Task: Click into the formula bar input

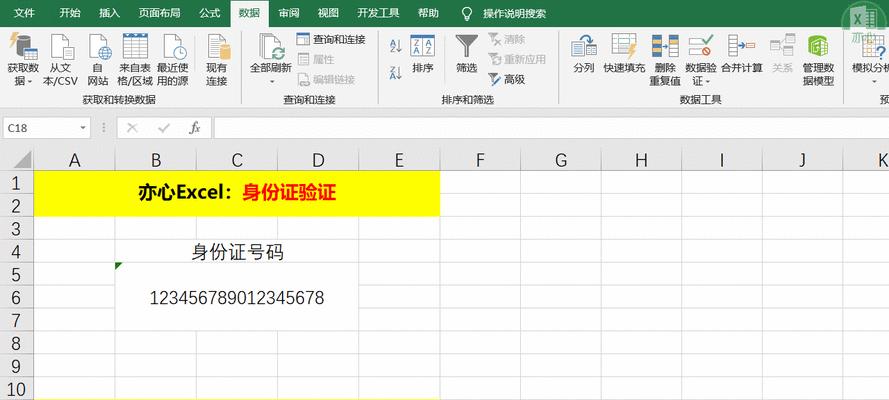Action: 550,128
